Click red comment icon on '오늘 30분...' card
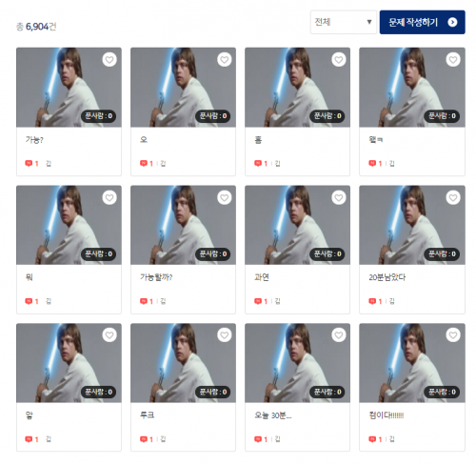 [258, 439]
